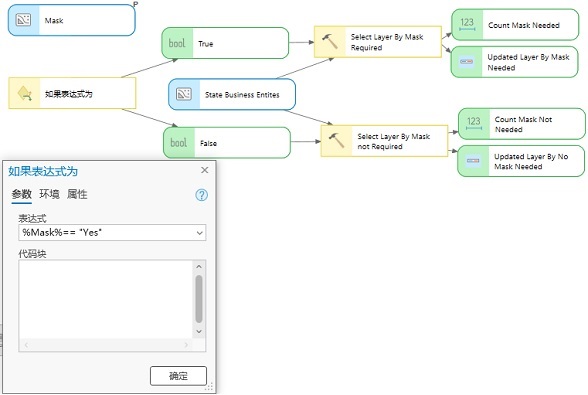Click the State Business Entites layer icon
Screen dimensions: 588x395
[x=184, y=94]
